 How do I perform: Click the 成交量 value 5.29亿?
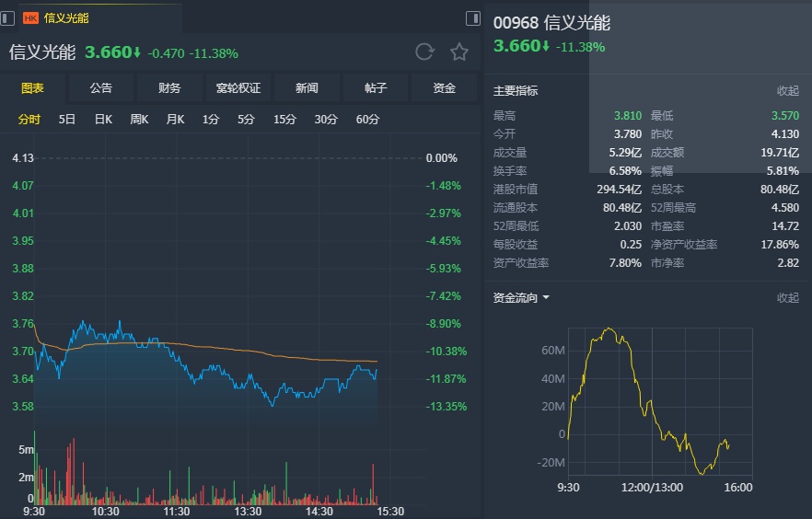point(625,153)
